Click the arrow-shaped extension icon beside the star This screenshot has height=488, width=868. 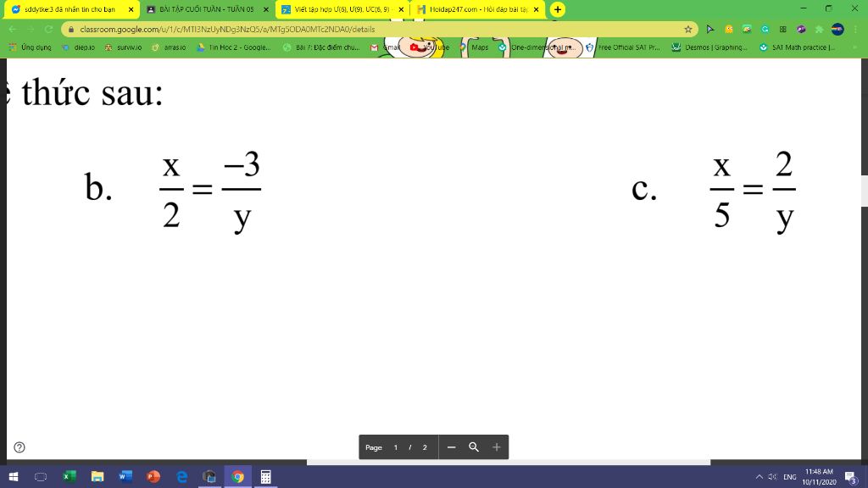711,30
